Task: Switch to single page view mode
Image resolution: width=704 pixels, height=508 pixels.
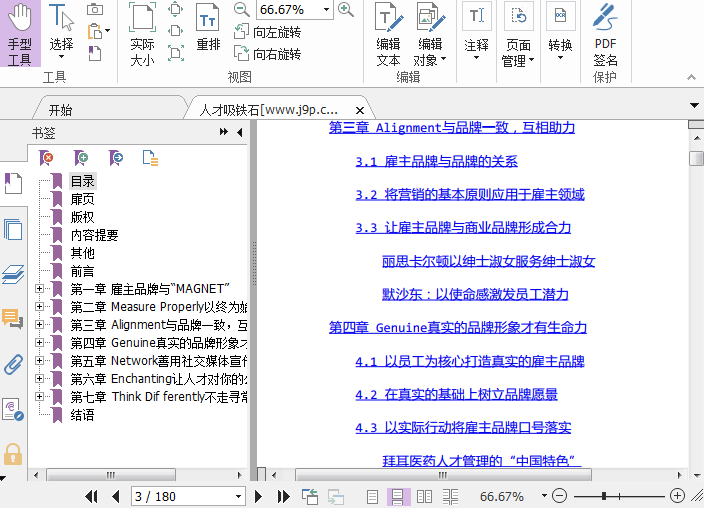Action: click(x=372, y=496)
